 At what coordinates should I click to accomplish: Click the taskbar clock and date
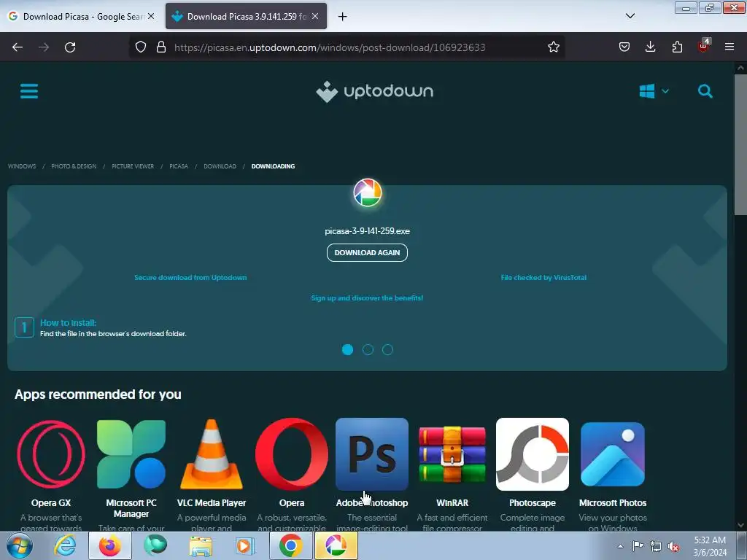(x=710, y=546)
